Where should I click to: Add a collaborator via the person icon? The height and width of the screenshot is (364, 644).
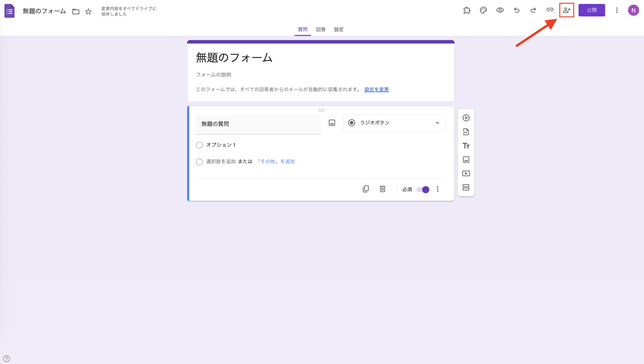567,10
